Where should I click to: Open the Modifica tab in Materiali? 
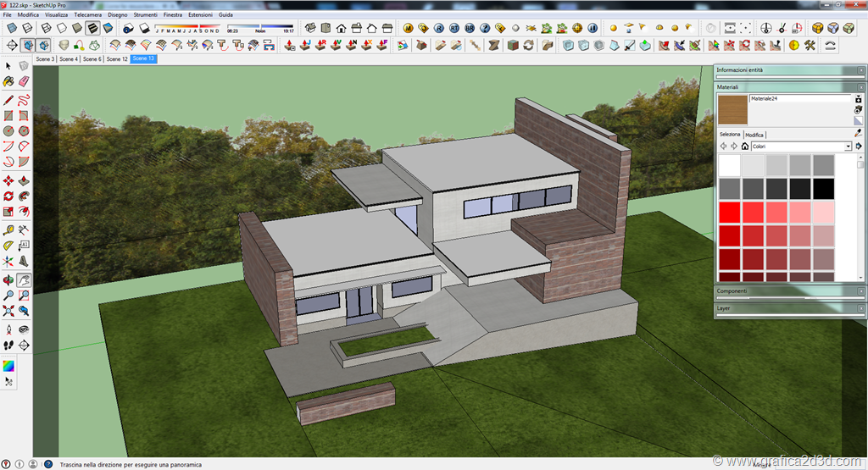point(754,135)
